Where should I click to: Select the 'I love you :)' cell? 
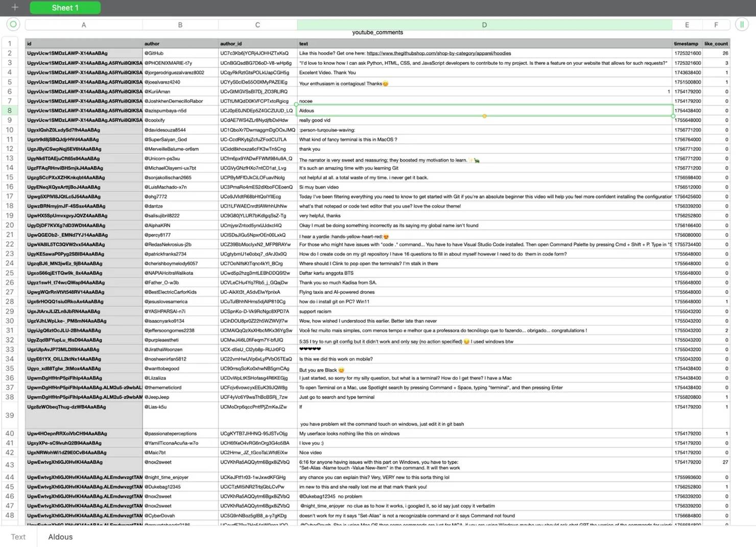click(484, 443)
